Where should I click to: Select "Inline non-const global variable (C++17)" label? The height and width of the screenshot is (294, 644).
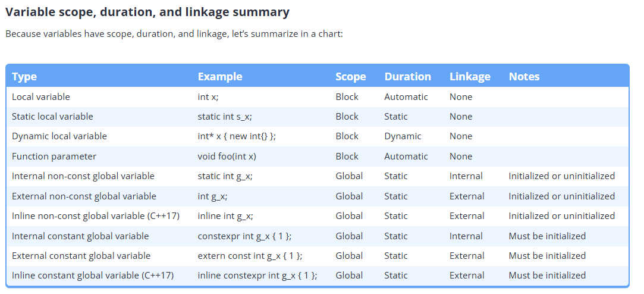click(96, 216)
